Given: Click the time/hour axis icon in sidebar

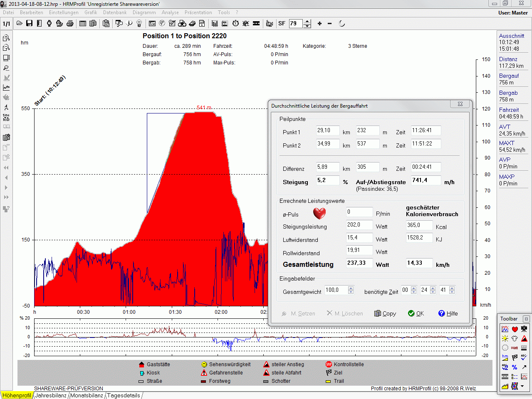Looking at the screenshot, I should pos(6,117).
